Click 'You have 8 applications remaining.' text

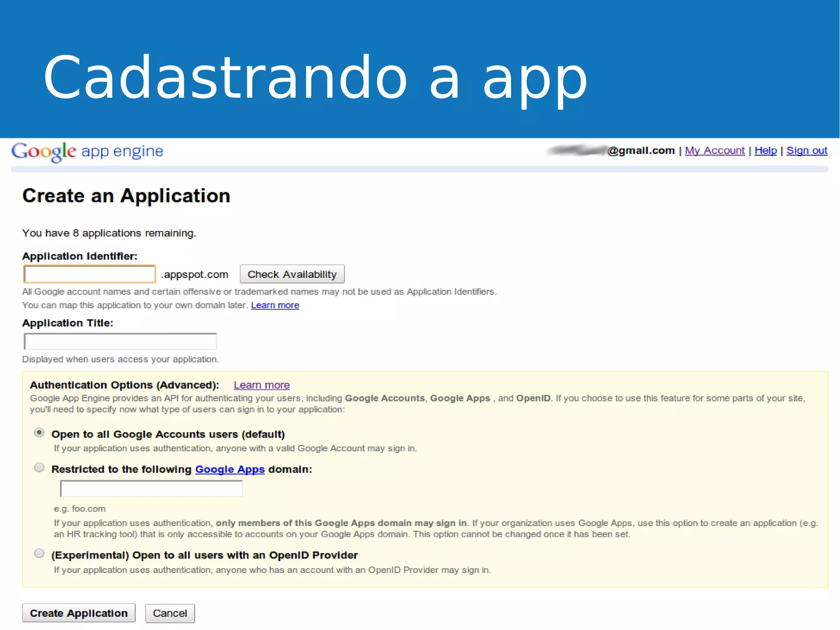pyautogui.click(x=109, y=233)
